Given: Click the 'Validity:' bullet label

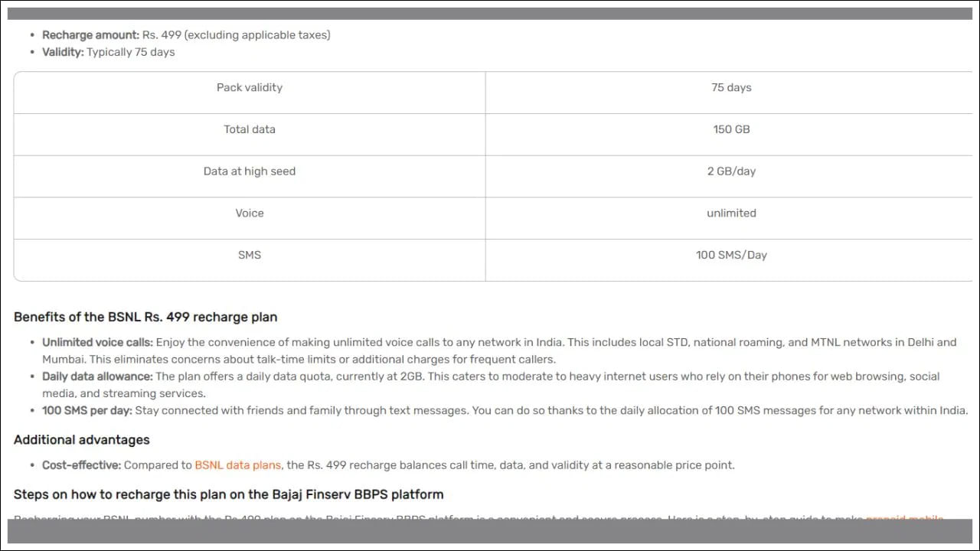Looking at the screenshot, I should (63, 52).
